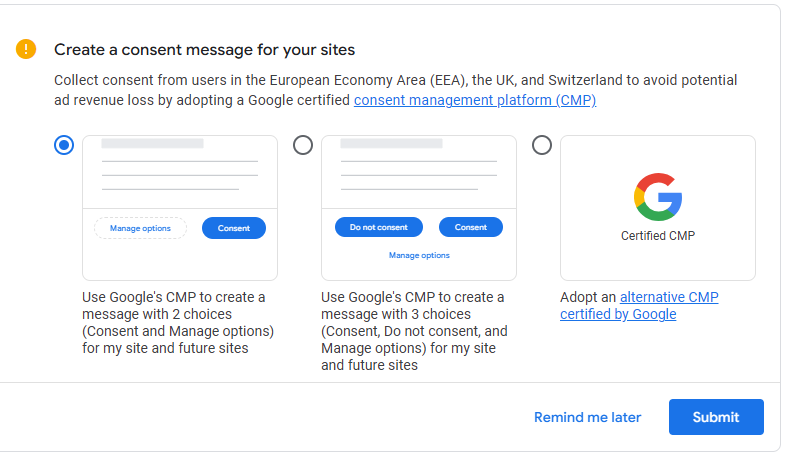
Task: Click Manage options text in second preview
Action: tap(419, 255)
